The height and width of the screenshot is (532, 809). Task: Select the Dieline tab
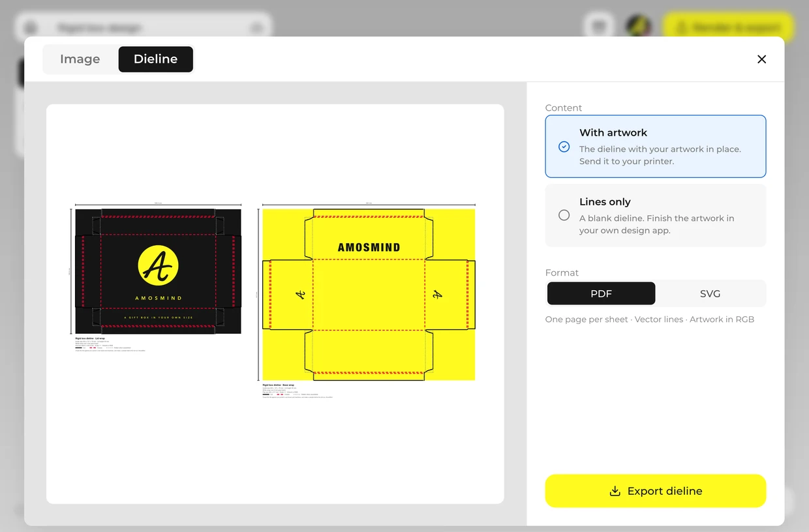(155, 59)
